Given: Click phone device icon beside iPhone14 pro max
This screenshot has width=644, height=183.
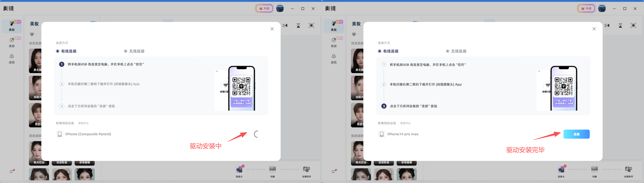Looking at the screenshot, I should tap(382, 134).
